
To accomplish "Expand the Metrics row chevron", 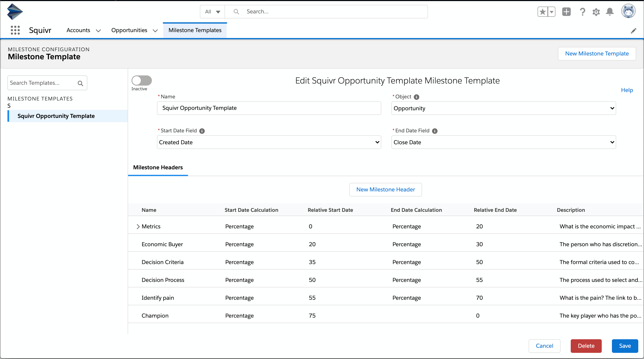I will tap(138, 226).
